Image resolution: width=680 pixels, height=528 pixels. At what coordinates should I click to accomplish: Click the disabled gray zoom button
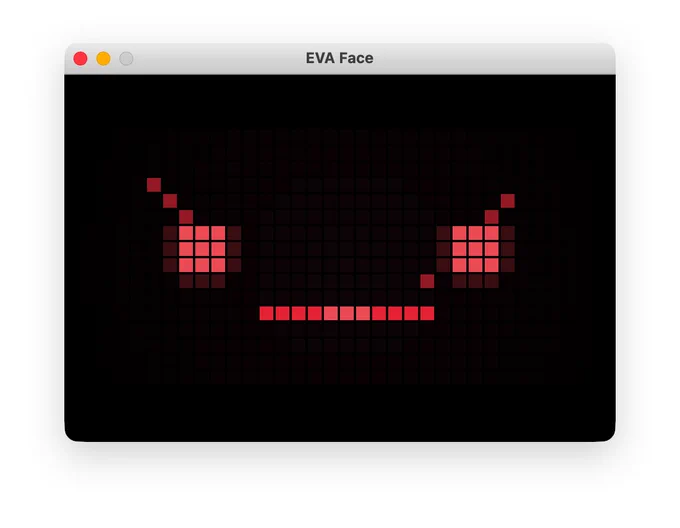(x=126, y=59)
